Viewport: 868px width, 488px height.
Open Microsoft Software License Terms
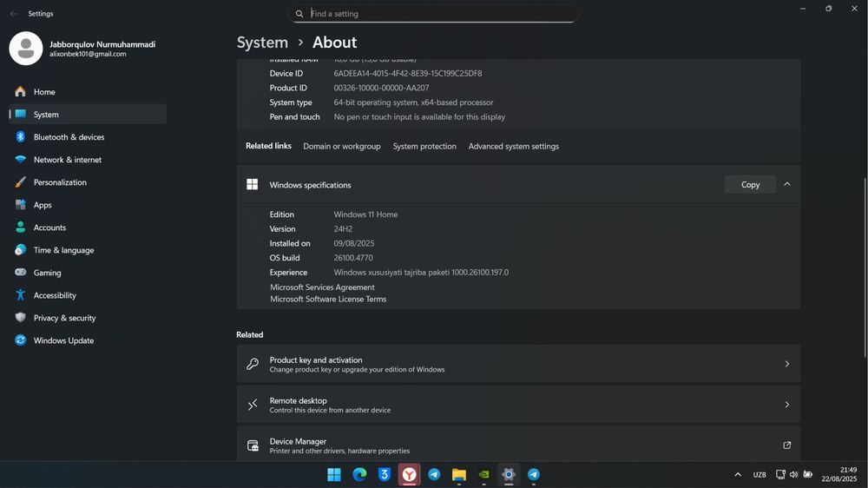[328, 299]
